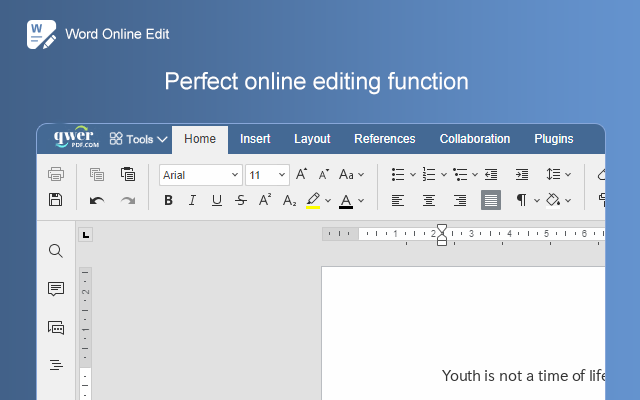Click the tab stop selector button

(x=86, y=235)
